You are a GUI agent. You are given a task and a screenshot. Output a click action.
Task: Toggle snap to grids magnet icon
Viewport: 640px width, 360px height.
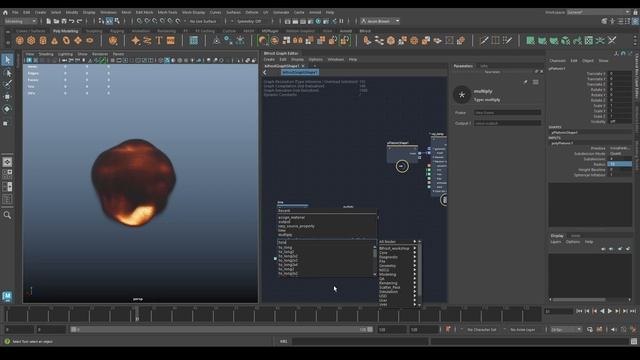coord(140,21)
